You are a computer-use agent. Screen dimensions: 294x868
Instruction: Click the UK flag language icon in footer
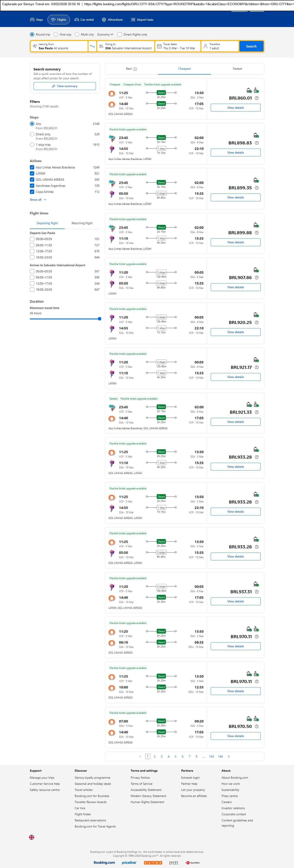32,837
